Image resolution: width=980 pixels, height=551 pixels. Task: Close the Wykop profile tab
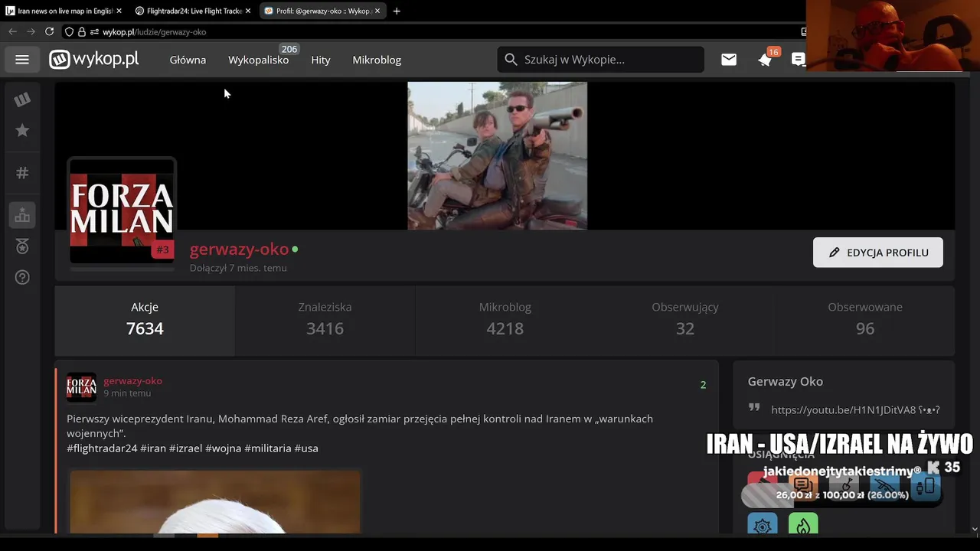pos(377,11)
